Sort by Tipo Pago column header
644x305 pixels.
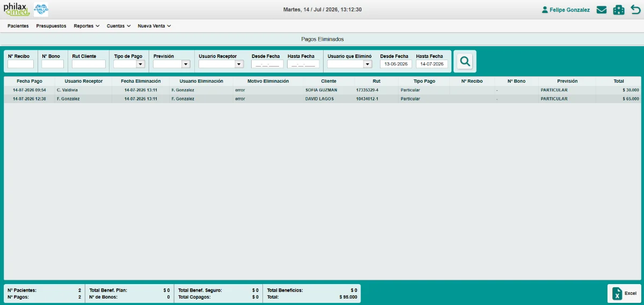coord(424,81)
